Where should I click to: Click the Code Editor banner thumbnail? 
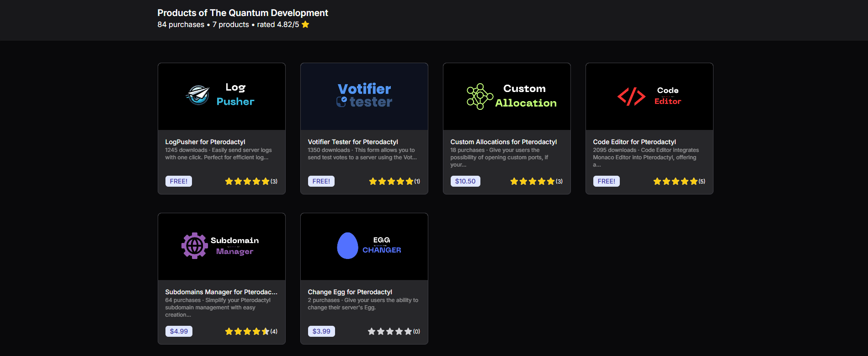pyautogui.click(x=650, y=97)
